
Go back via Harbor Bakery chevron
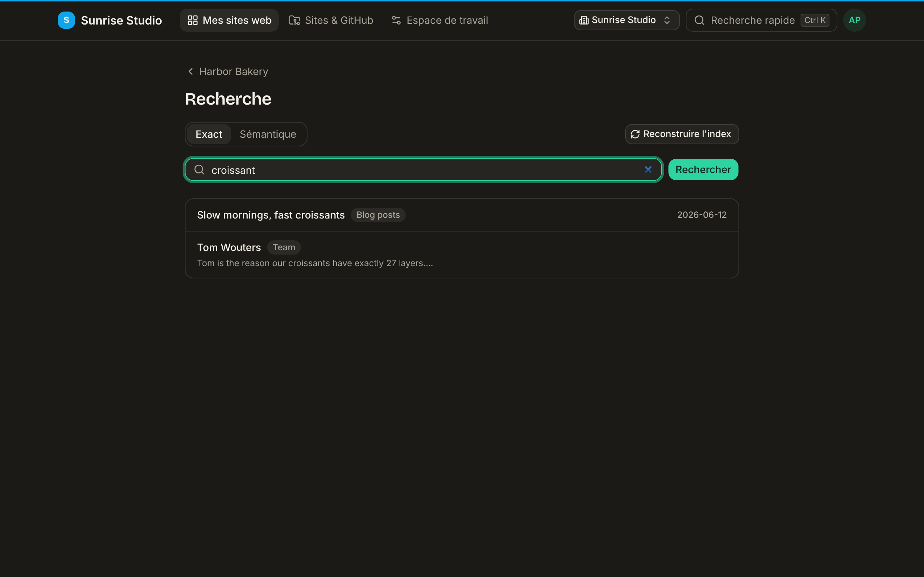coord(191,71)
